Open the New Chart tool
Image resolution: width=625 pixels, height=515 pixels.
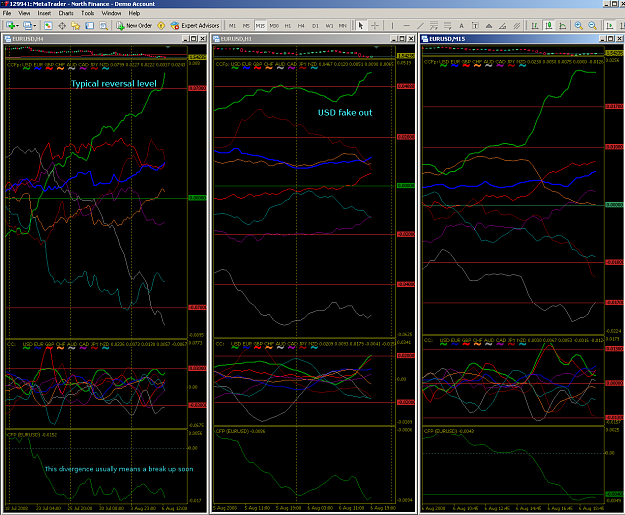[x=10, y=26]
